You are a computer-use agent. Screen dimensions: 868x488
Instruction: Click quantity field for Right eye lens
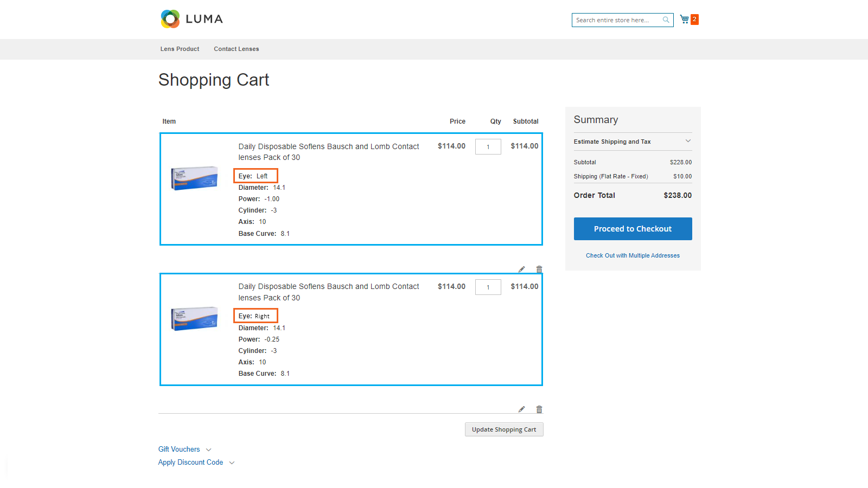488,287
